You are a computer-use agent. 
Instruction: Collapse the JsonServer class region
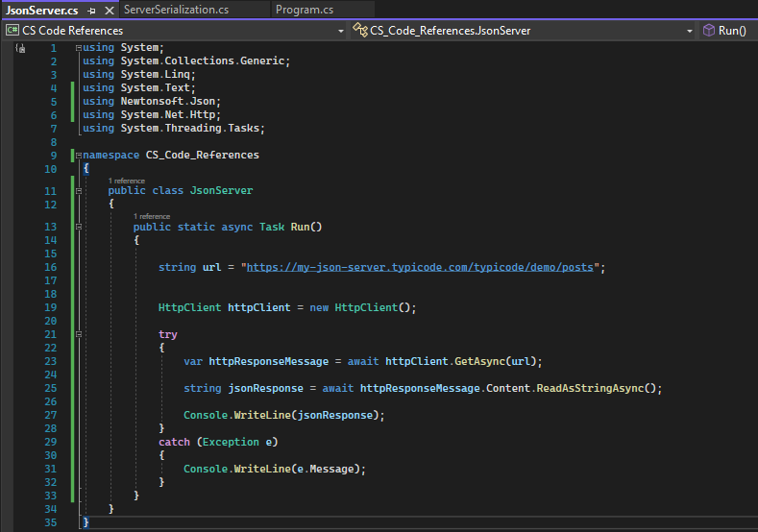79,191
